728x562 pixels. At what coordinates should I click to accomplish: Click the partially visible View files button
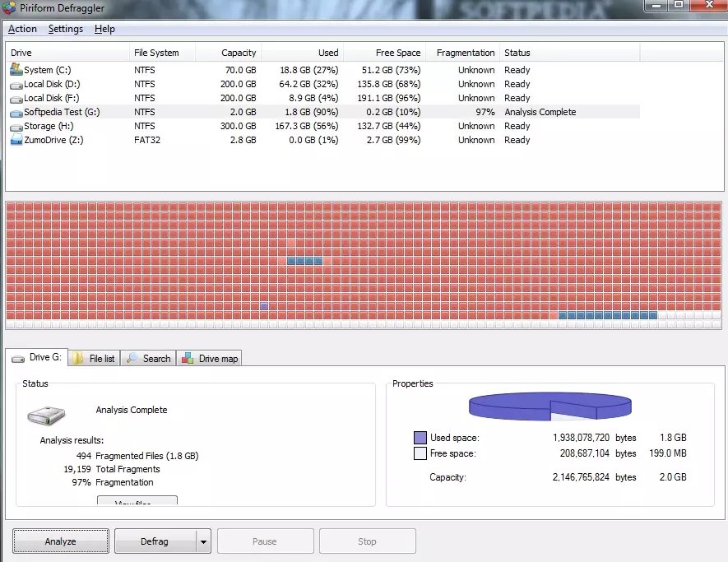(x=137, y=500)
